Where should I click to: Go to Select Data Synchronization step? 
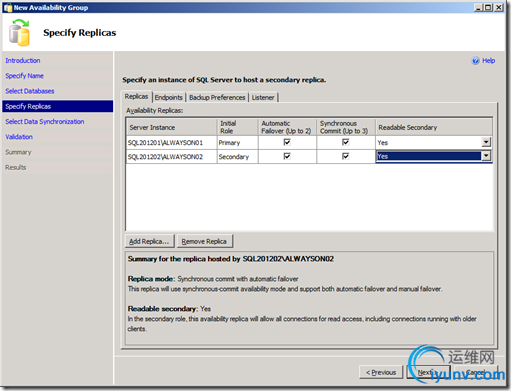click(45, 122)
